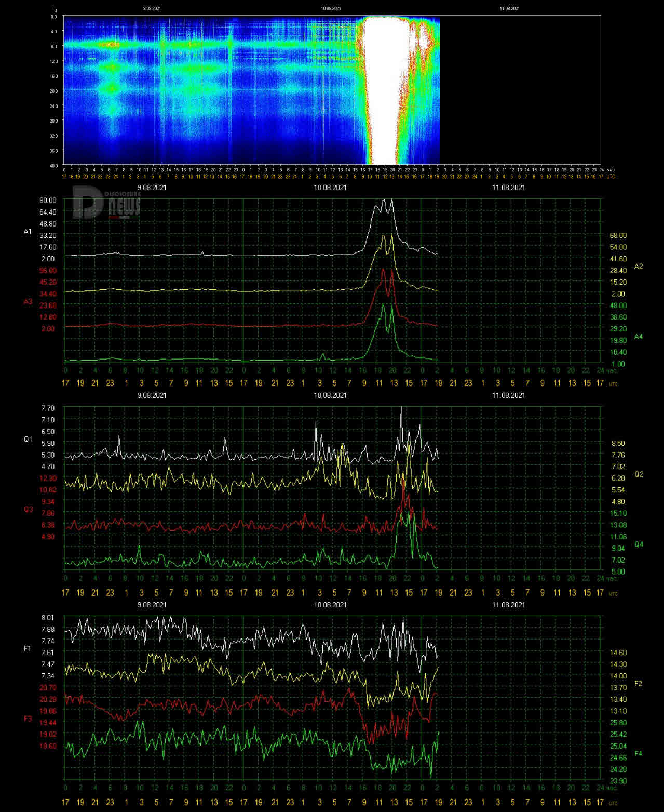Click the 11.08.2021 date above the amplitude chart
This screenshot has height=812, width=664.
tap(509, 188)
